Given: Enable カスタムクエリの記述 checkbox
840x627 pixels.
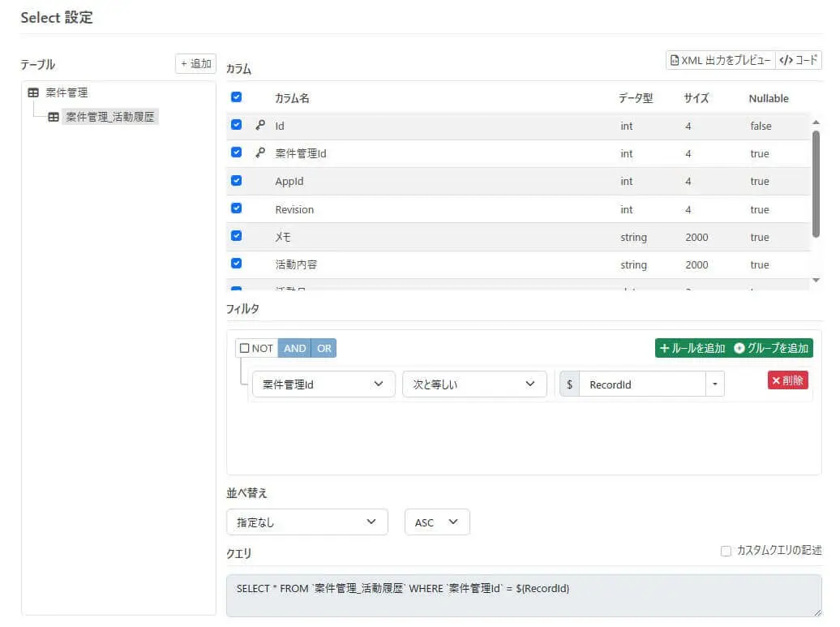Looking at the screenshot, I should (726, 551).
